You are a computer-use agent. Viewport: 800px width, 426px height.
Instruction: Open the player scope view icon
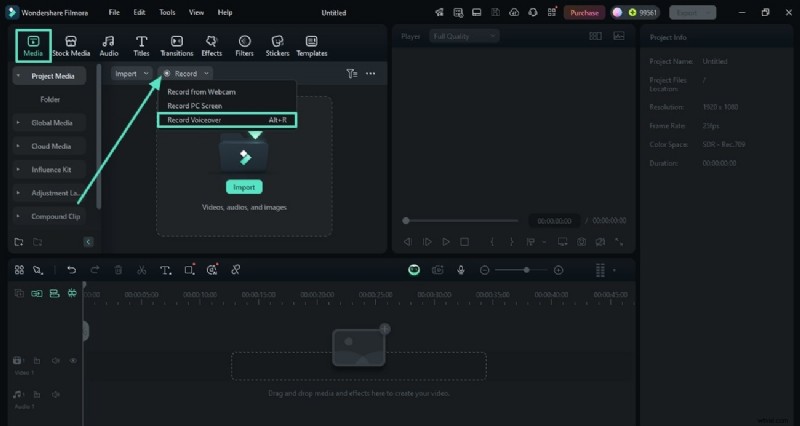618,36
